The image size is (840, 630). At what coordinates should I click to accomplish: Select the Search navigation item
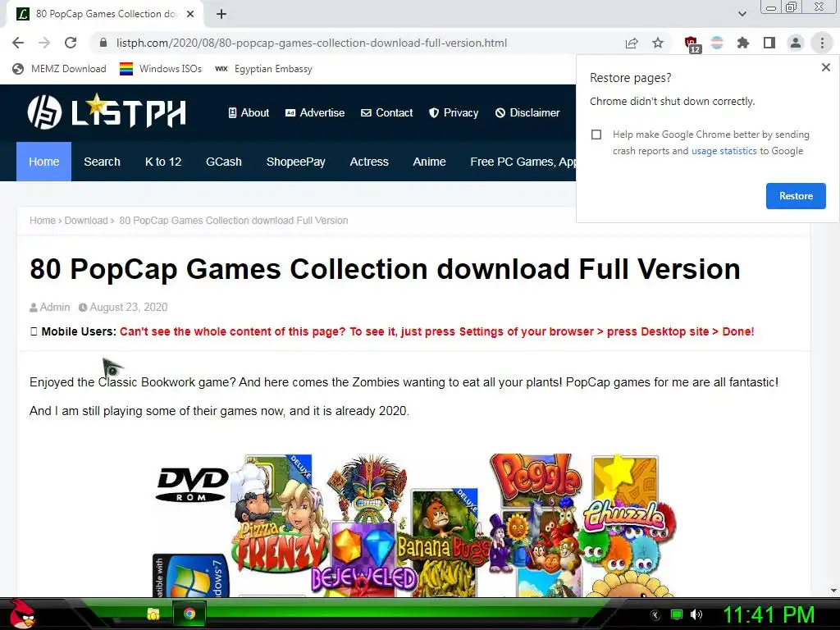pyautogui.click(x=102, y=162)
